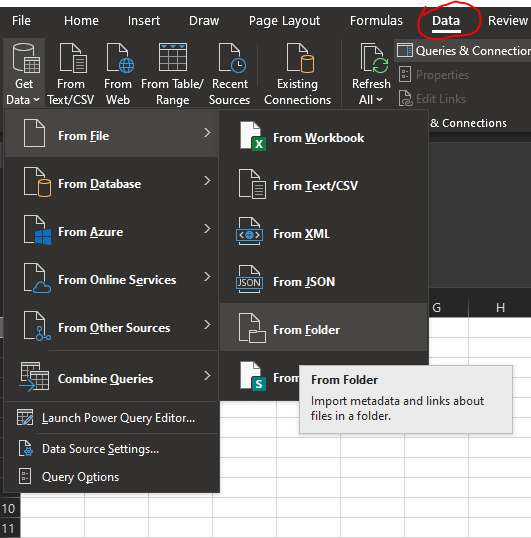Click the From XML file icon

pyautogui.click(x=249, y=231)
